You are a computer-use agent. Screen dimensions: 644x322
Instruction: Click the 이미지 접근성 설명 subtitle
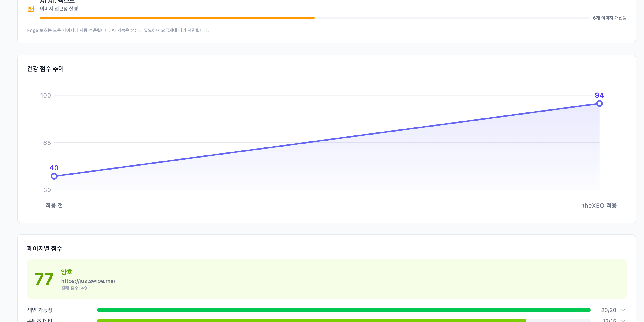(x=59, y=9)
